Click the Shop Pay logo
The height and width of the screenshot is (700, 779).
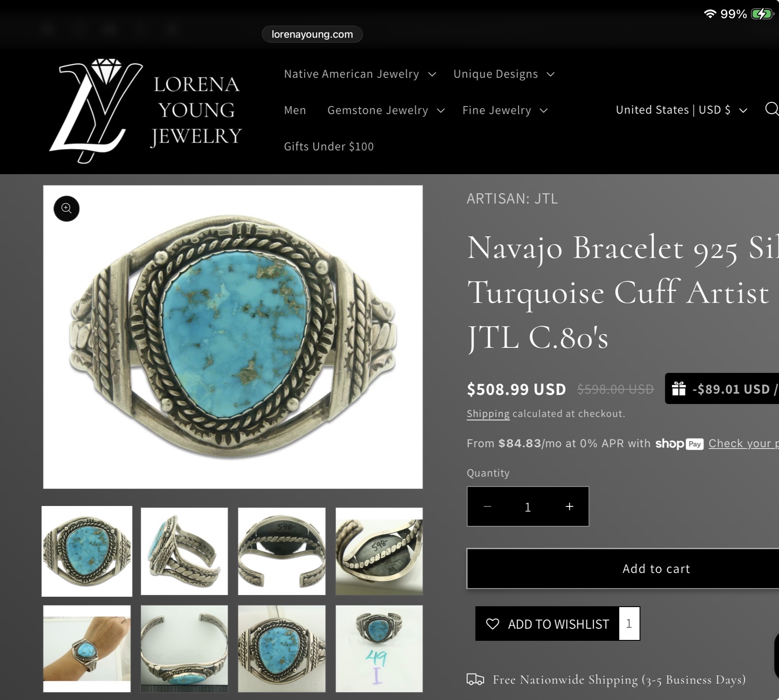point(679,444)
